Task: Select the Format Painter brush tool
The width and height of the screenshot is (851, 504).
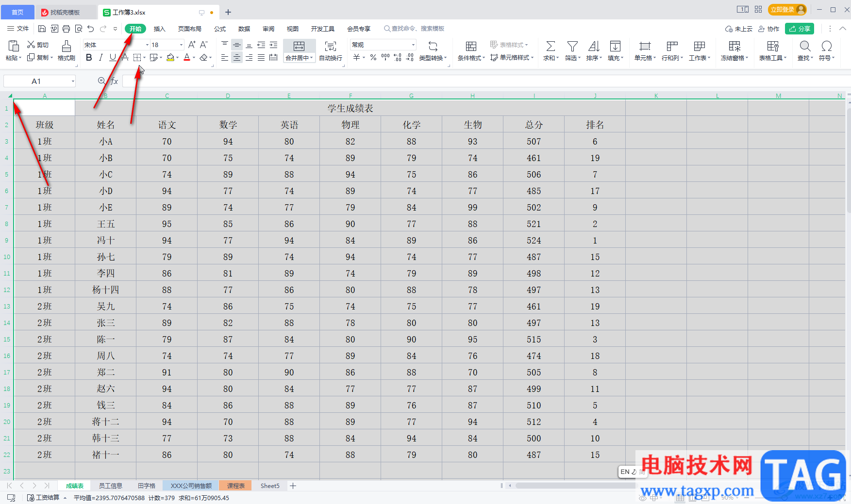Action: click(67, 50)
